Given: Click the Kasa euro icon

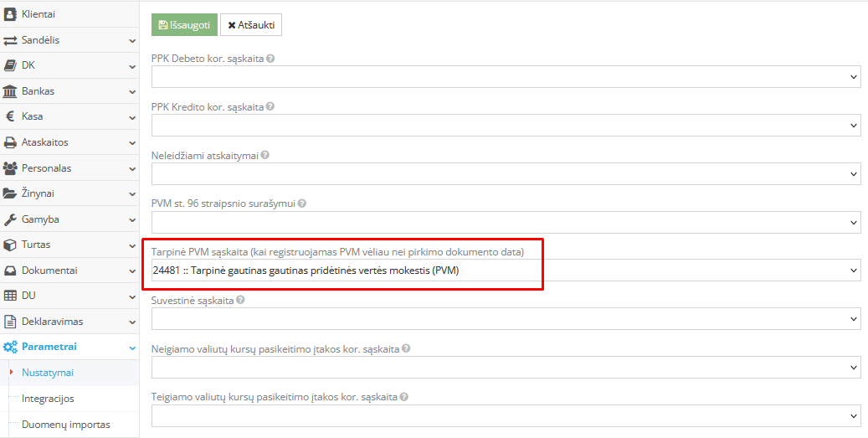Looking at the screenshot, I should tap(11, 116).
